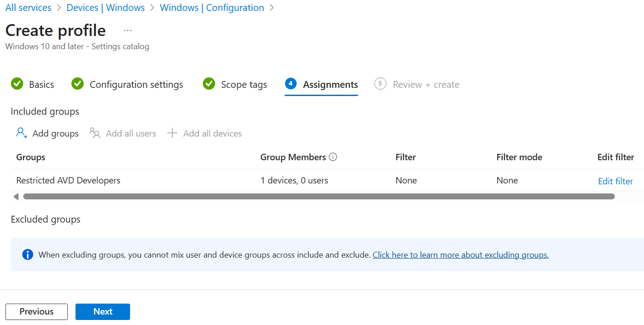Click the blue info icon in the banner

(28, 254)
